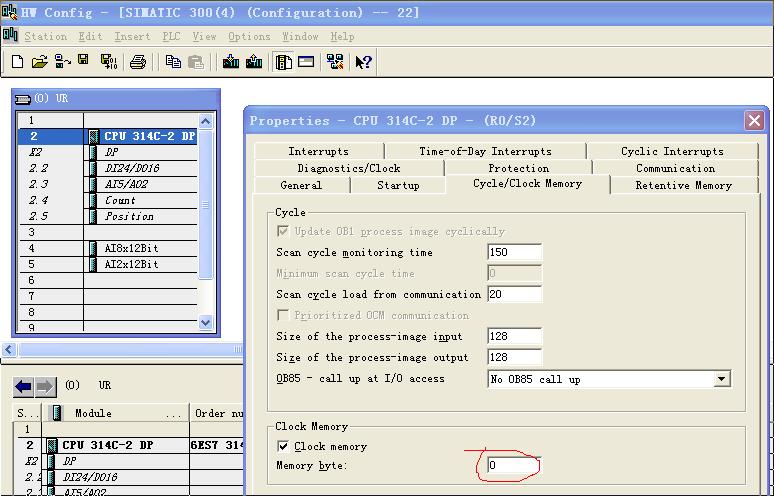Click the horizontal scrollbar's left arrow
Viewport: 774px width, 496px height.
click(8, 349)
